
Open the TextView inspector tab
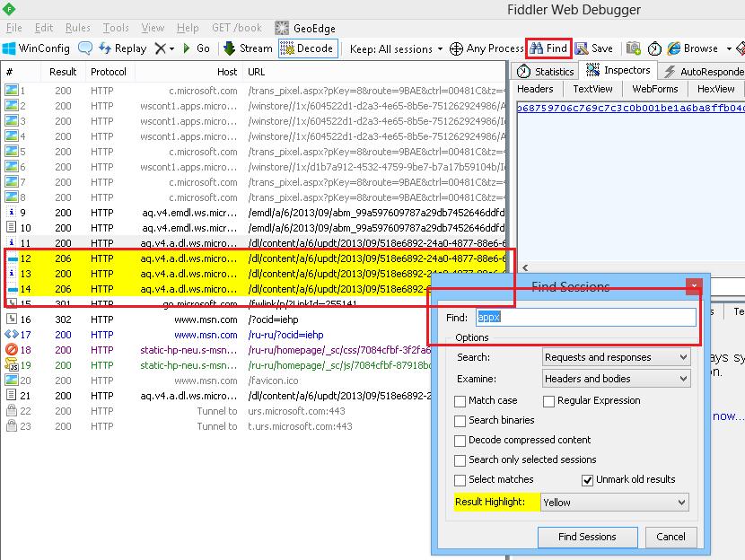coord(592,89)
